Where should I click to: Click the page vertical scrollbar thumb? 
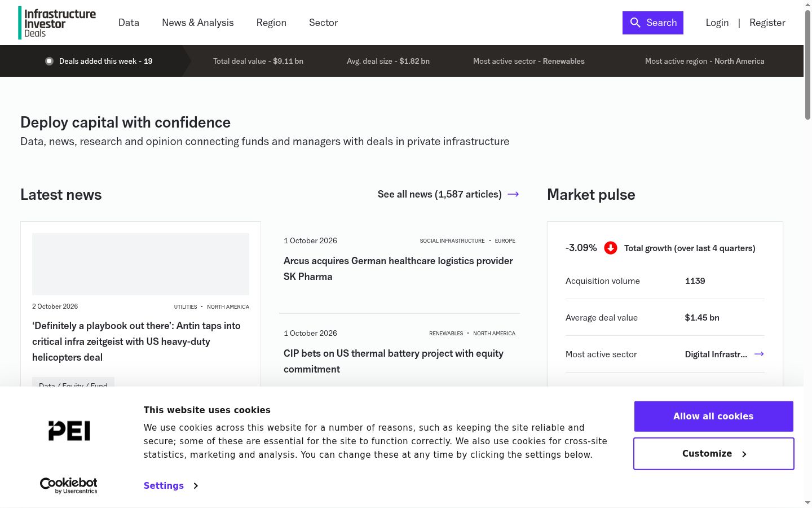point(807,65)
